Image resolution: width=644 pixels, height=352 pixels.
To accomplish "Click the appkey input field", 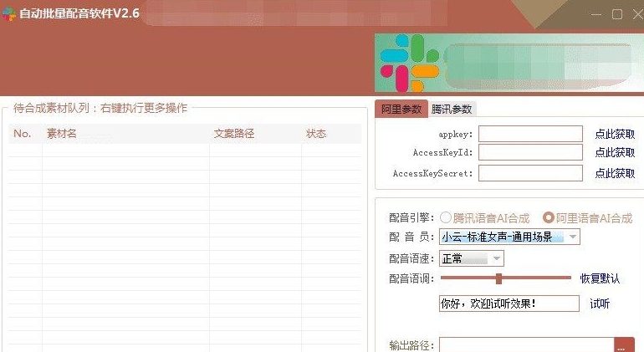I will (x=530, y=134).
